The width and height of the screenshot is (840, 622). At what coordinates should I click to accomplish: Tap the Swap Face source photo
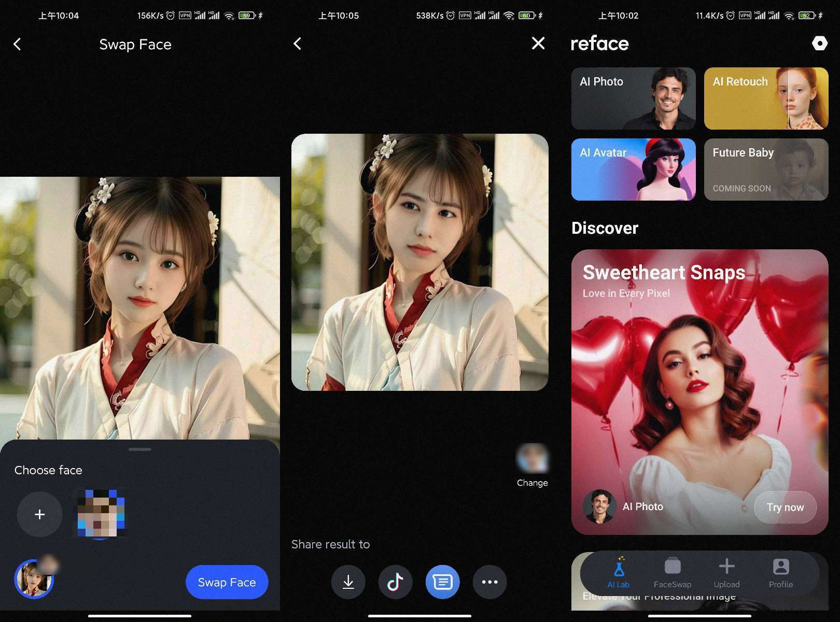point(140,308)
